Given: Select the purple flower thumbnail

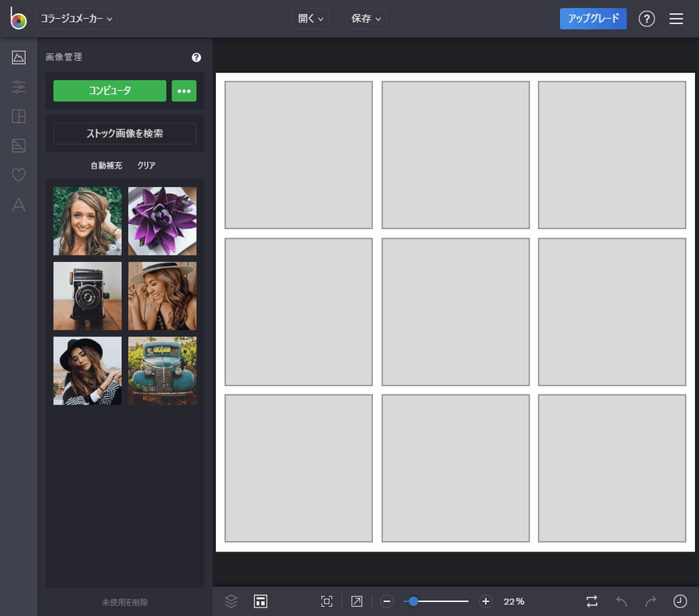Looking at the screenshot, I should tap(162, 221).
